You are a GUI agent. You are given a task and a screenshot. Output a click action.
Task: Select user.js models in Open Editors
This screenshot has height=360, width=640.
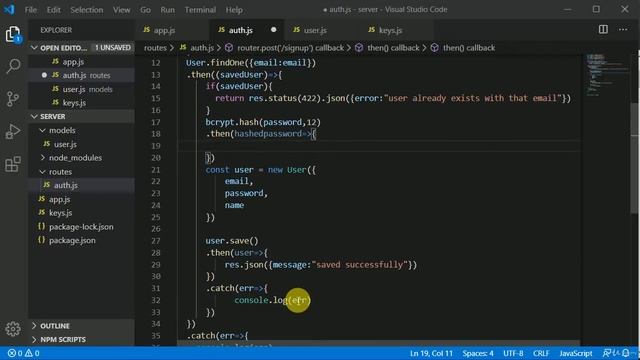pyautogui.click(x=81, y=89)
